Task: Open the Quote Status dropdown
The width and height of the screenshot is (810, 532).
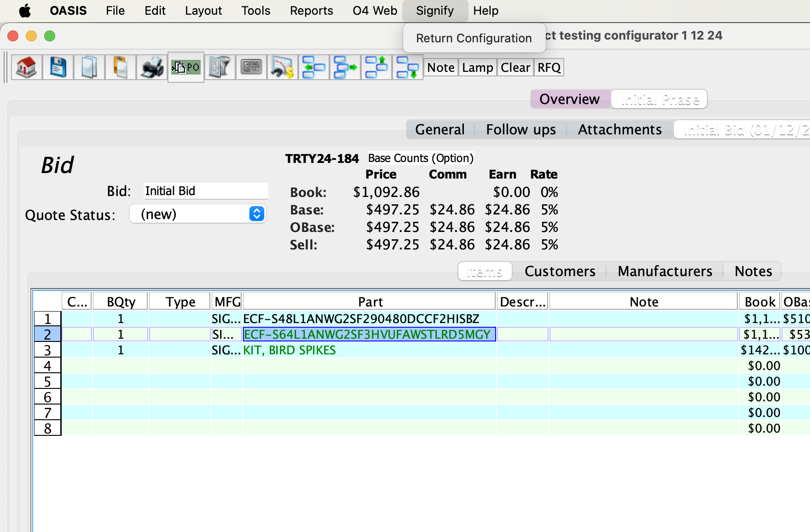Action: point(198,214)
